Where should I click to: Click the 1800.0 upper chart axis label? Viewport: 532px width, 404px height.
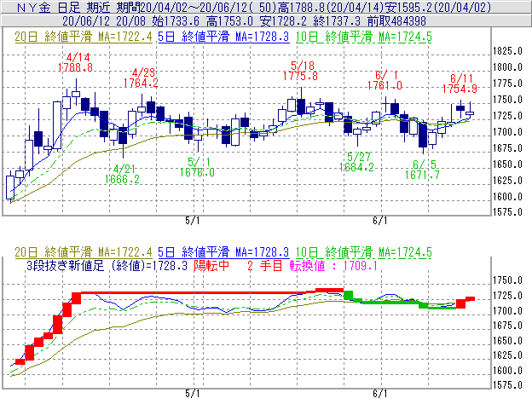point(507,67)
